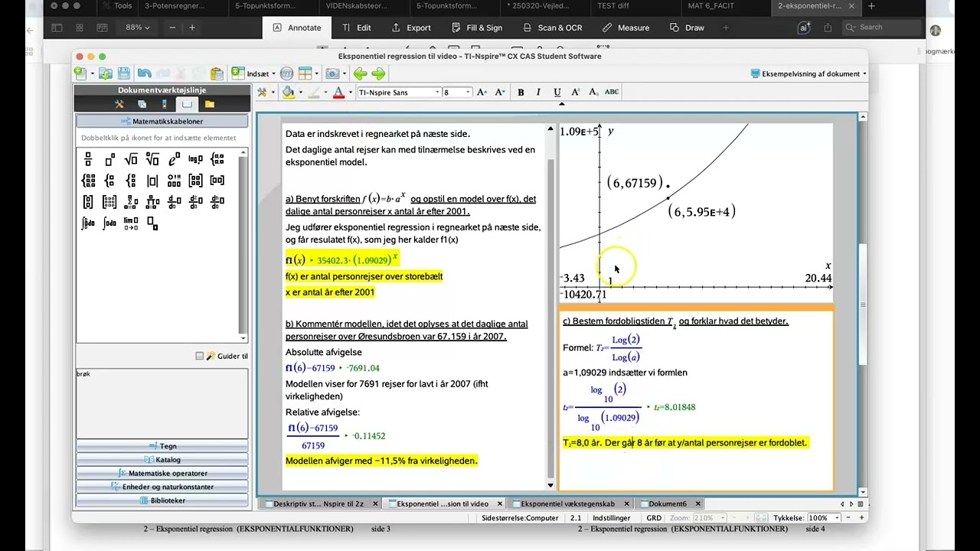Click Indstillinger in the status bar
This screenshot has width=980, height=551.
click(x=612, y=518)
